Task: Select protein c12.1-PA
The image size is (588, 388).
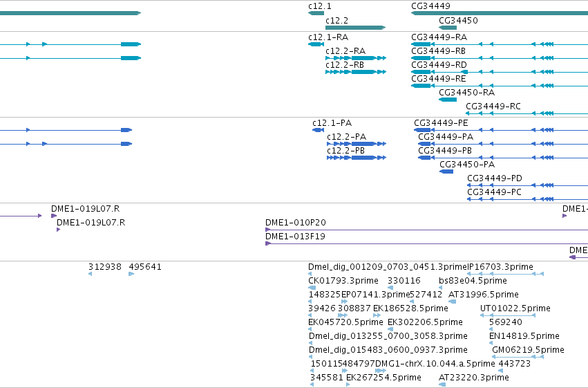Action: click(x=332, y=123)
